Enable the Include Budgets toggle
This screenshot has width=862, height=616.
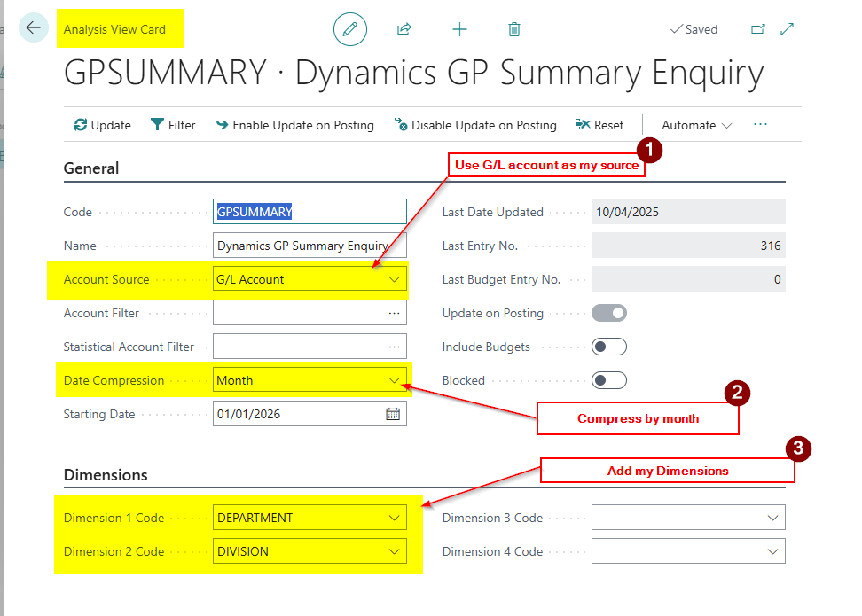click(x=609, y=347)
